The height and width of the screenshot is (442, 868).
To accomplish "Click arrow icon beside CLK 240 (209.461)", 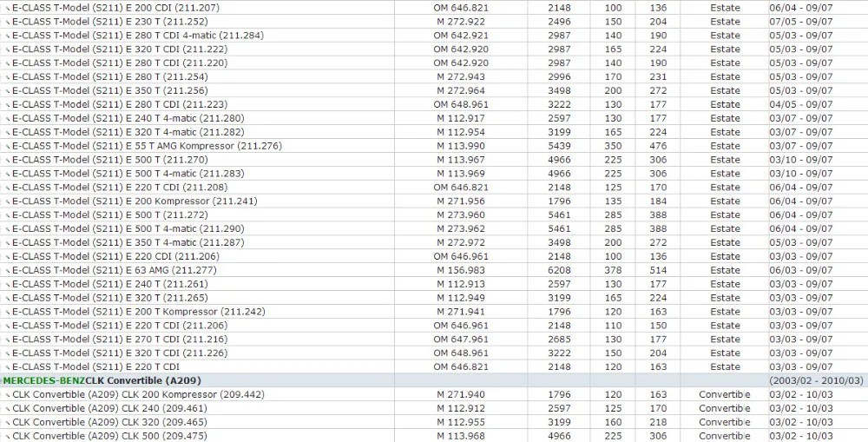I will coord(8,409).
